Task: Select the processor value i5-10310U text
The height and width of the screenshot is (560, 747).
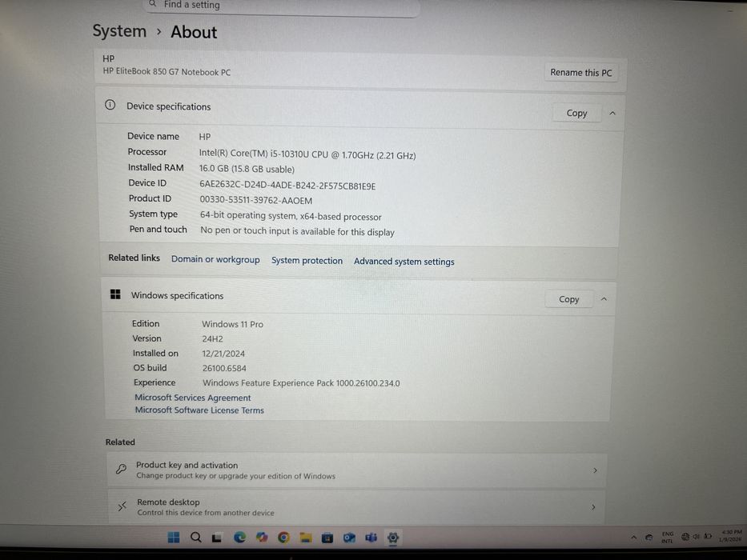Action: (307, 154)
